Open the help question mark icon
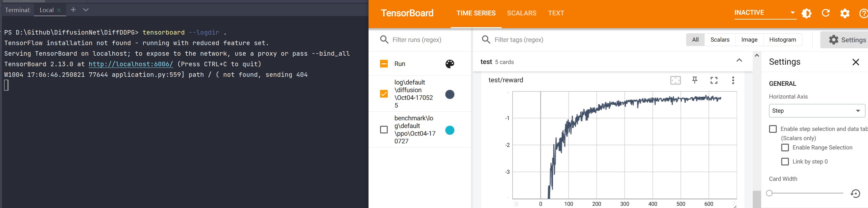The height and width of the screenshot is (208, 868). 863,13
